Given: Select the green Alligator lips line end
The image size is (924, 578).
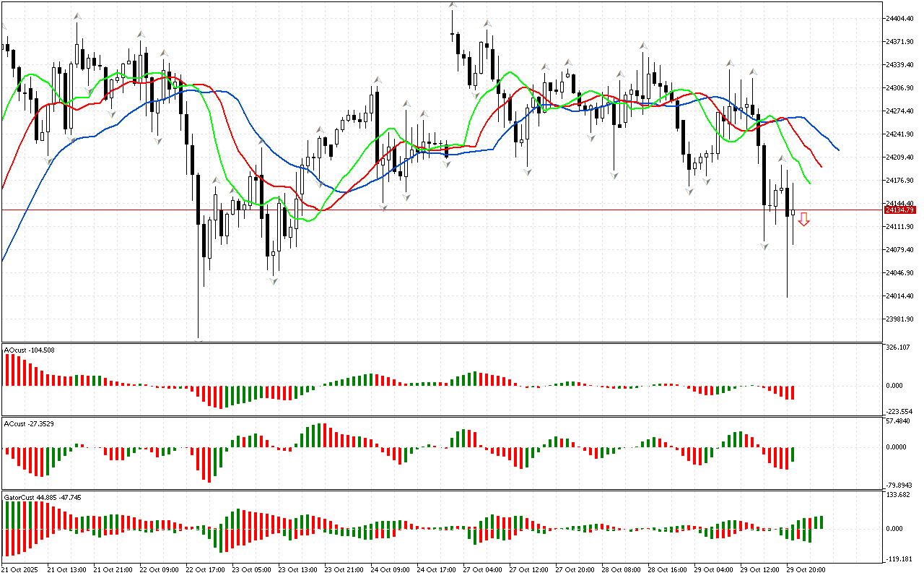Looking at the screenshot, I should tap(808, 184).
